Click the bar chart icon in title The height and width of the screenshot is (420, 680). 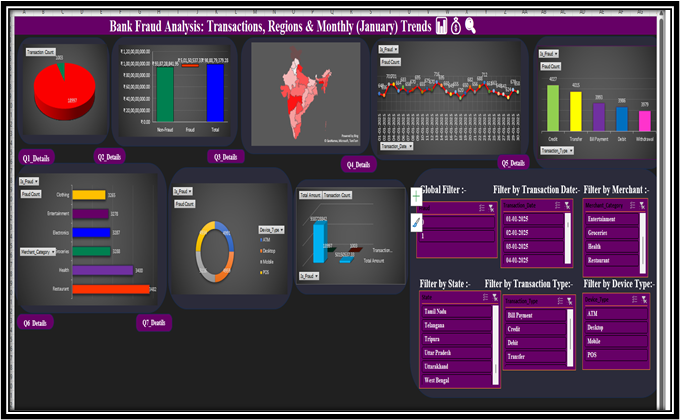tap(441, 26)
